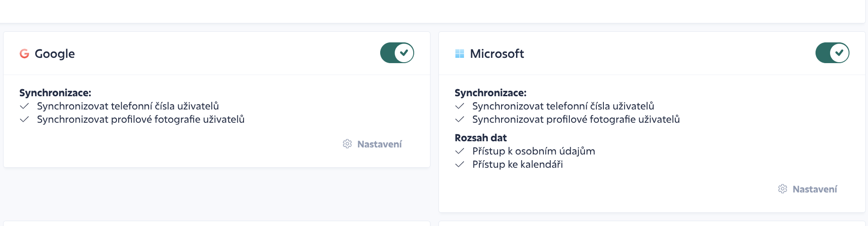Click gear icon in Microsoft card

click(782, 189)
